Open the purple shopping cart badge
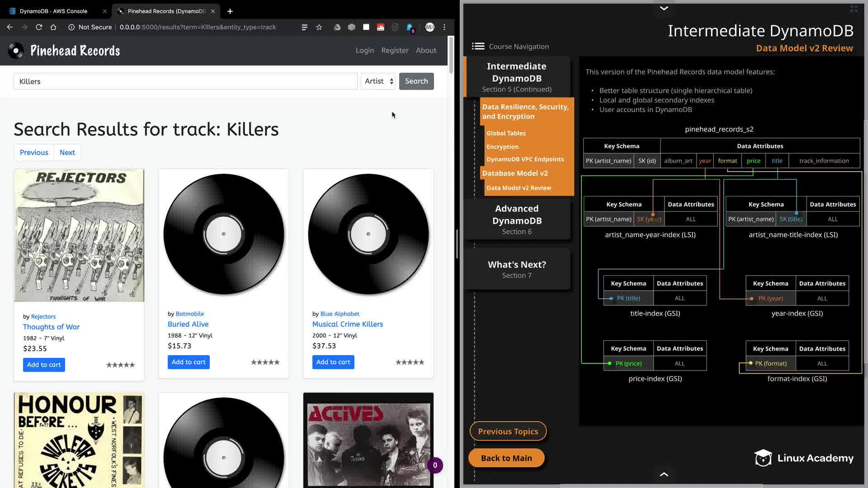Screen dimensions: 868x488 point(435,465)
